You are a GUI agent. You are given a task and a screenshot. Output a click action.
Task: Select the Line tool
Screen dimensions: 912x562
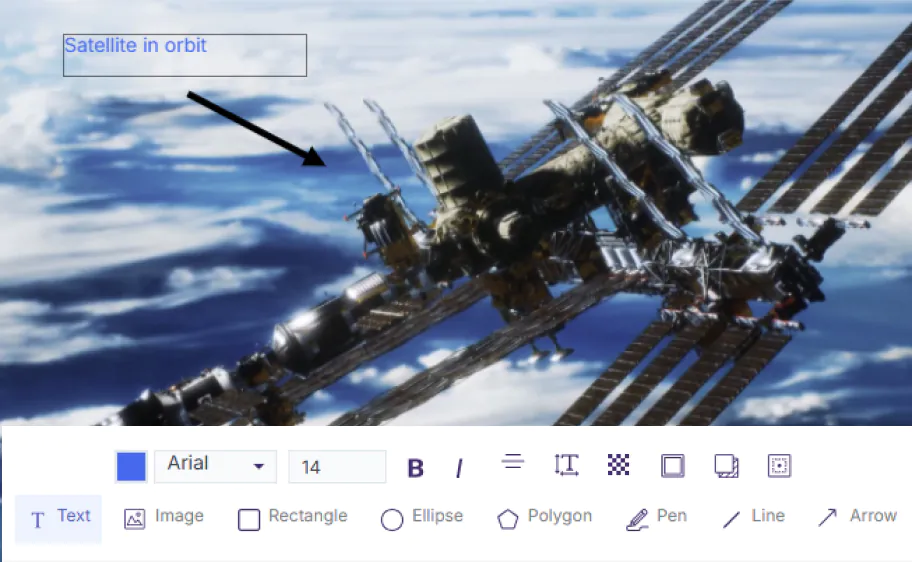pyautogui.click(x=754, y=518)
